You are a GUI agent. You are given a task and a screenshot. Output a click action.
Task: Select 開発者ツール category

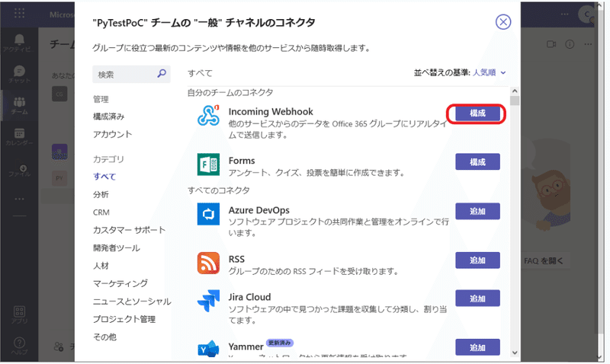[117, 247]
